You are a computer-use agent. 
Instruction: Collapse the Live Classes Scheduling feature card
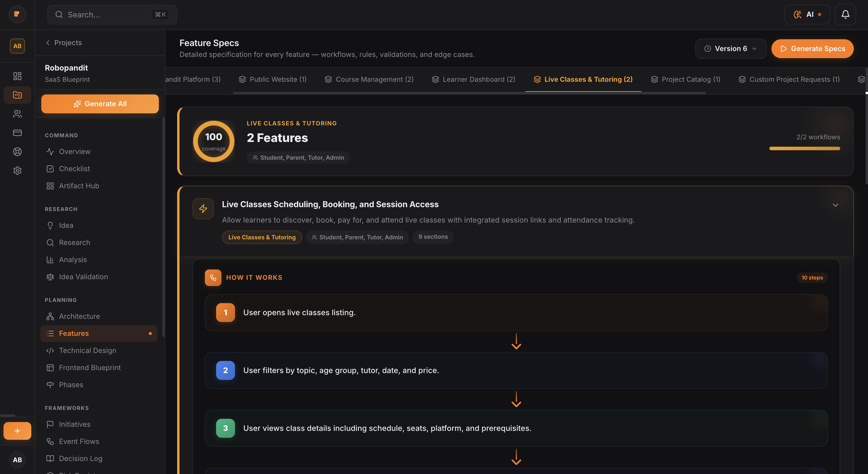click(x=836, y=205)
